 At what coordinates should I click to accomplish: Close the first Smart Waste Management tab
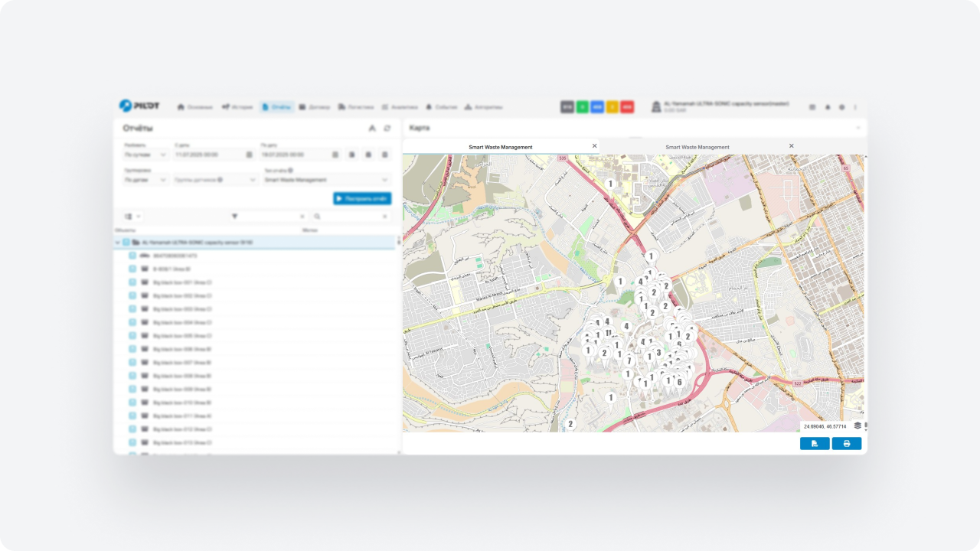pyautogui.click(x=594, y=146)
